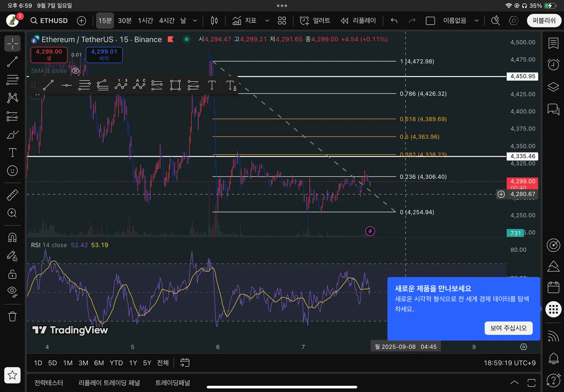Undo the last action
The image size is (564, 392).
394,21
